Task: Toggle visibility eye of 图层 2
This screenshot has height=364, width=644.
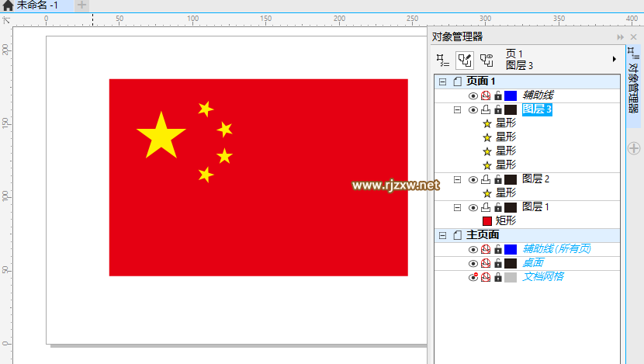Action: pyautogui.click(x=473, y=179)
